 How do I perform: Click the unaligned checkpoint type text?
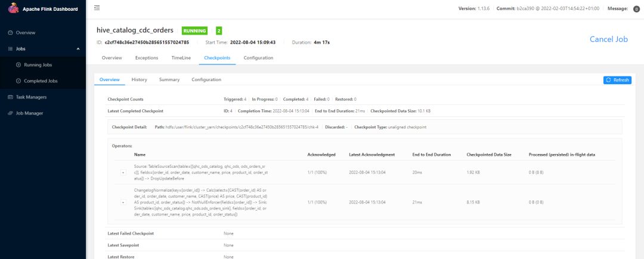point(408,128)
